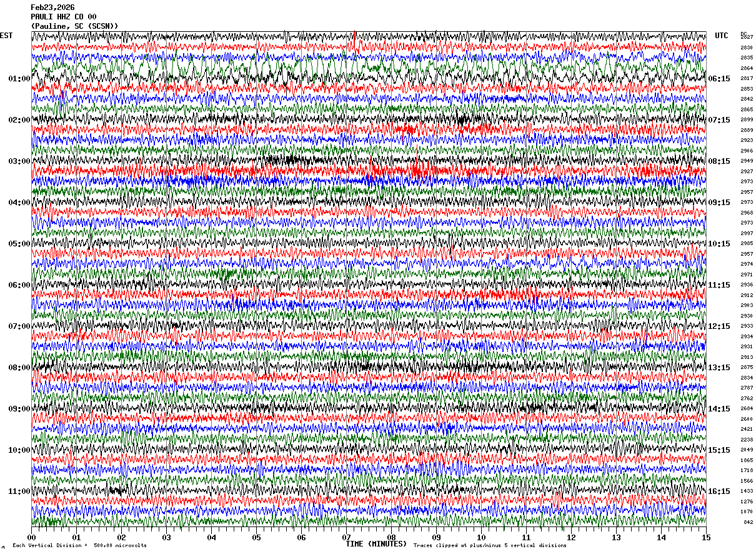Click the DC offset value 1433

tap(747, 491)
